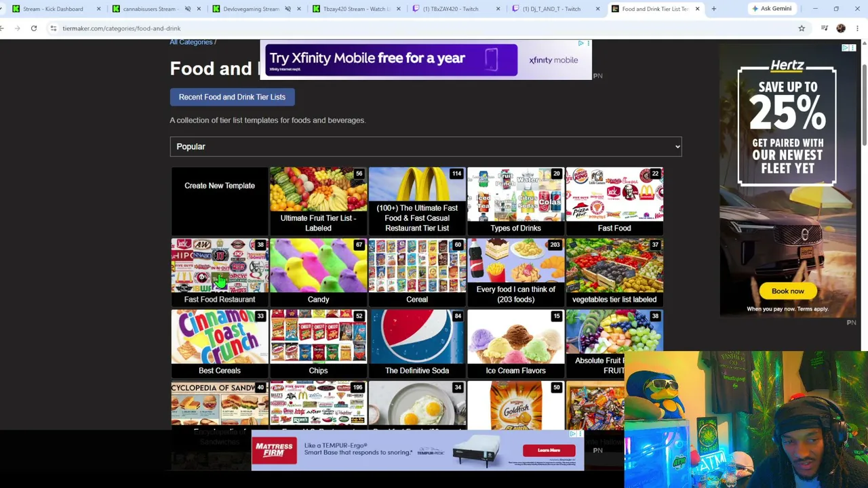868x488 pixels.
Task: Switch to Stream - Kick Dashboard tab
Action: pyautogui.click(x=53, y=9)
